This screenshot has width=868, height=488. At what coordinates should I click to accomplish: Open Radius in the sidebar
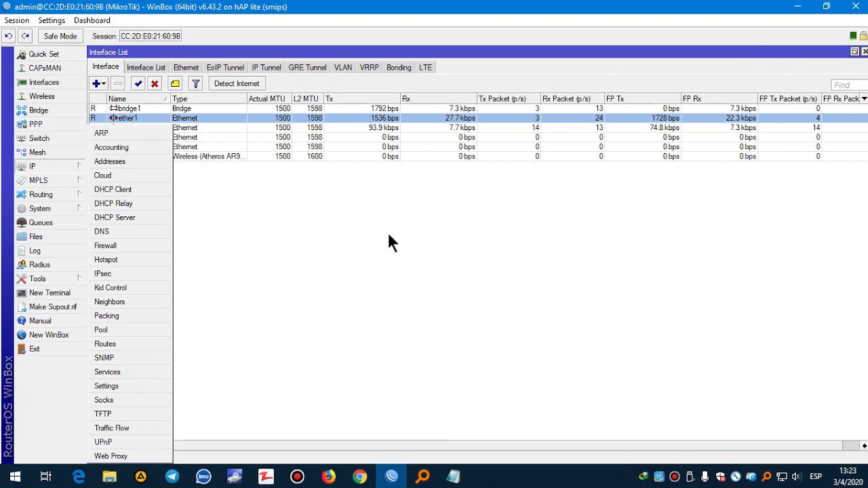tap(39, 265)
